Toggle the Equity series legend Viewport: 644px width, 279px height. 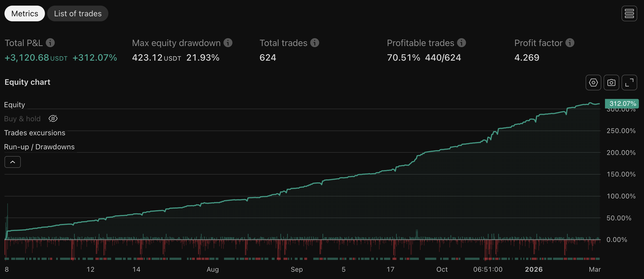(15, 105)
